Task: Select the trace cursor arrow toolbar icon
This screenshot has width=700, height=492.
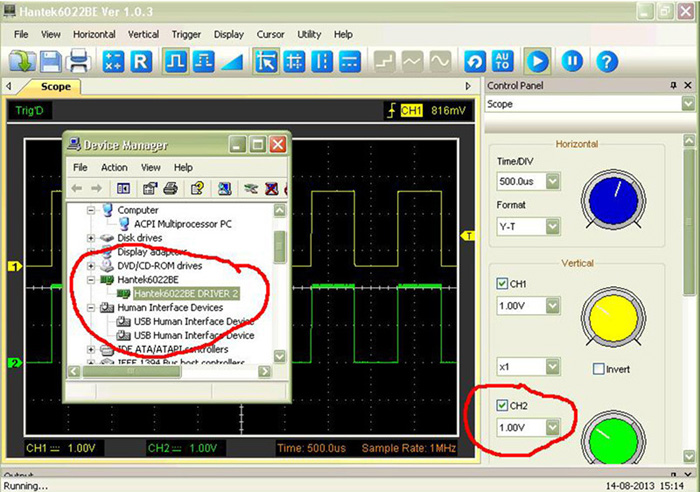Action: coord(266,61)
